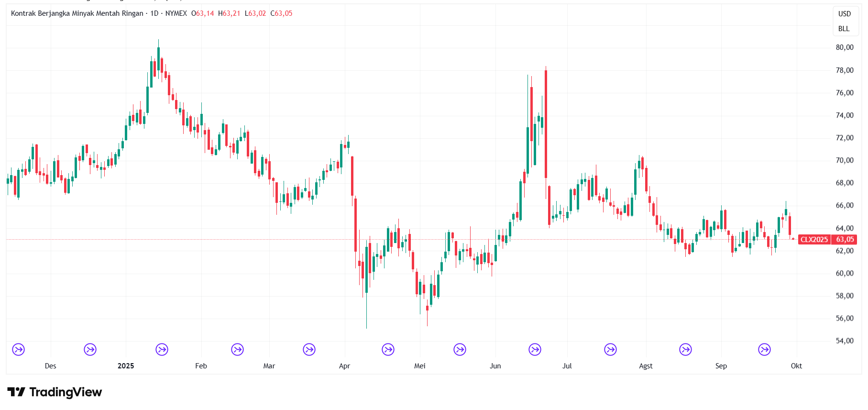868x410 pixels.
Task: Open the rollover marker between Agst and Sep
Action: [x=686, y=350]
